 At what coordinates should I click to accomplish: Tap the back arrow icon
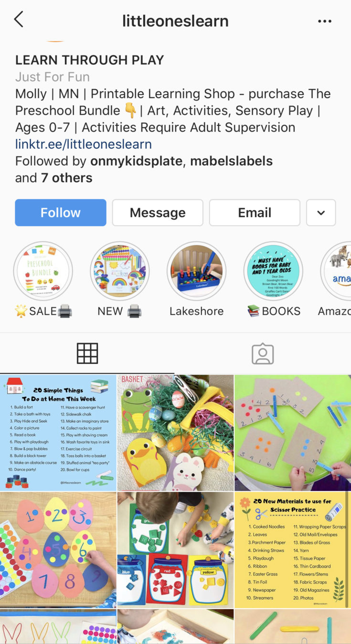pyautogui.click(x=19, y=20)
